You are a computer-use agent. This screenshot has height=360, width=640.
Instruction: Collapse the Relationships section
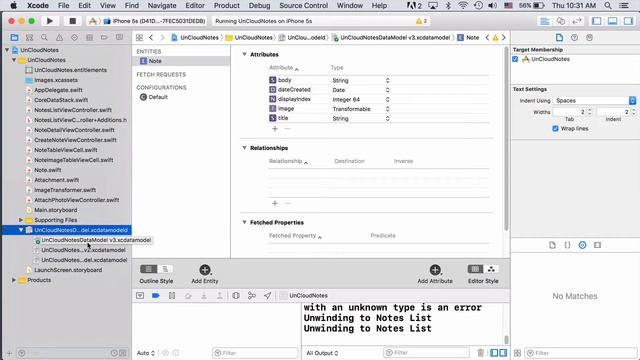coord(244,148)
